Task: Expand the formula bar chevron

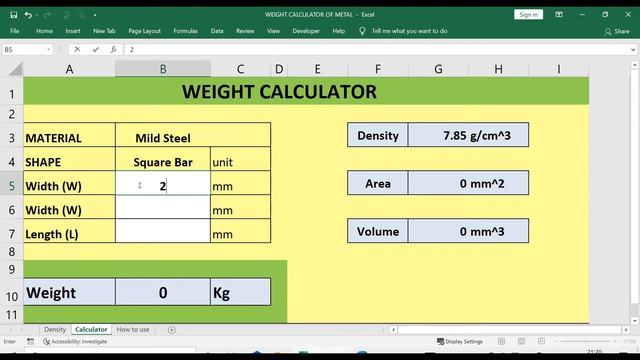Action: 633,50
